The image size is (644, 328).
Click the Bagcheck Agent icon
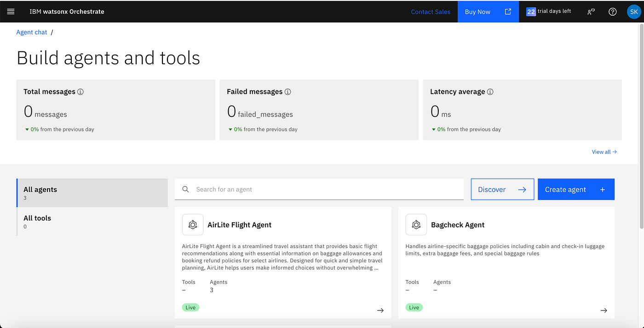(x=416, y=225)
